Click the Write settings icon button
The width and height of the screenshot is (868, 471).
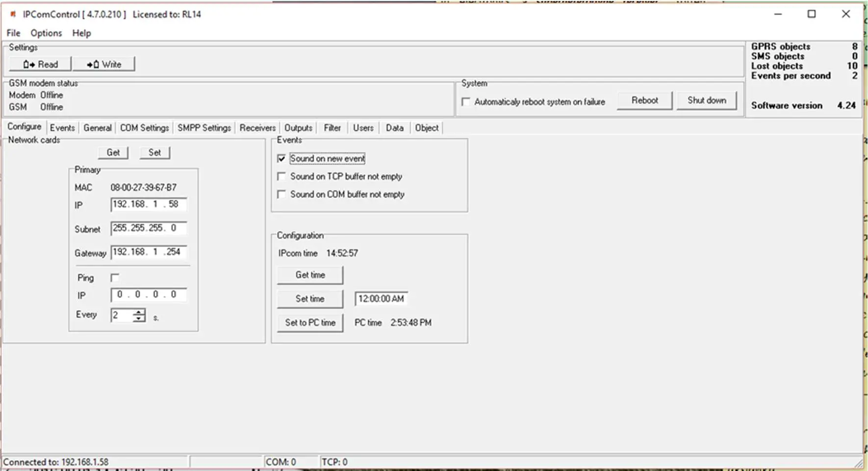[104, 64]
